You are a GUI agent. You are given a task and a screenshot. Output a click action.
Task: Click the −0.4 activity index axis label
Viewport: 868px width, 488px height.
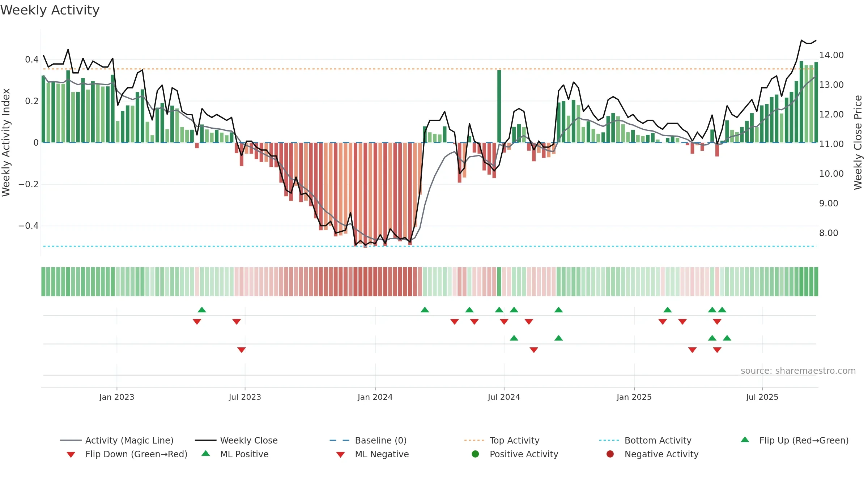pos(28,226)
